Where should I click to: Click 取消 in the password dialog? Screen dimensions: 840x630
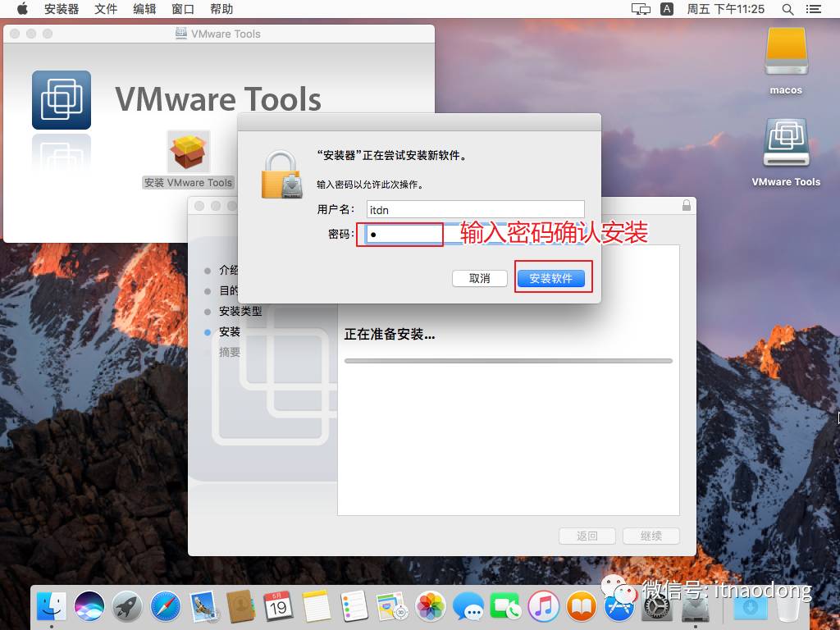point(479,278)
